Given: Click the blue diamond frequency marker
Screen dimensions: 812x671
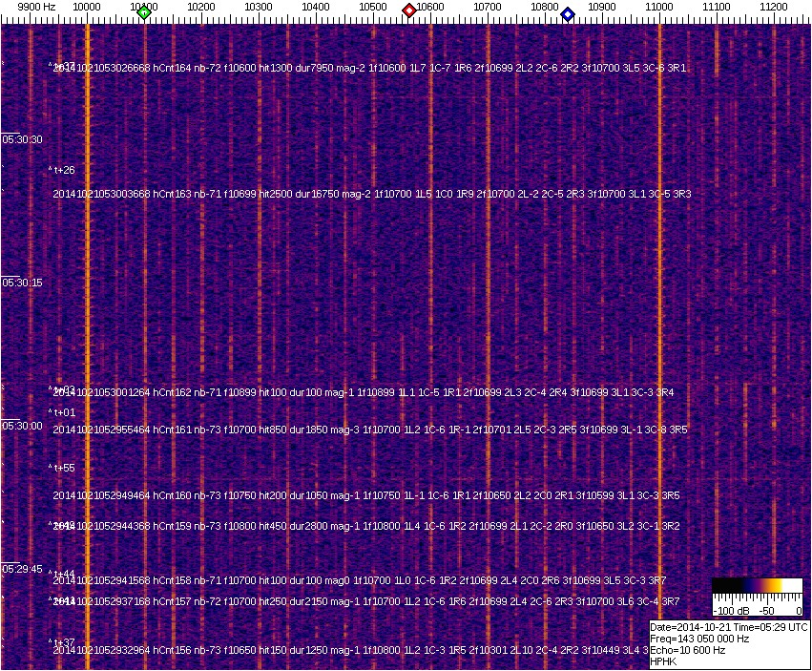Looking at the screenshot, I should [568, 13].
